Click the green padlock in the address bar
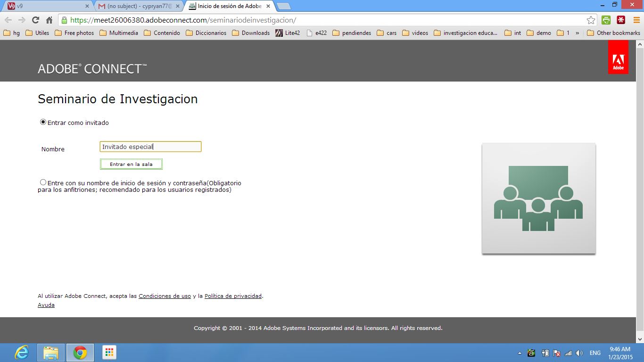644x362 pixels. (64, 20)
